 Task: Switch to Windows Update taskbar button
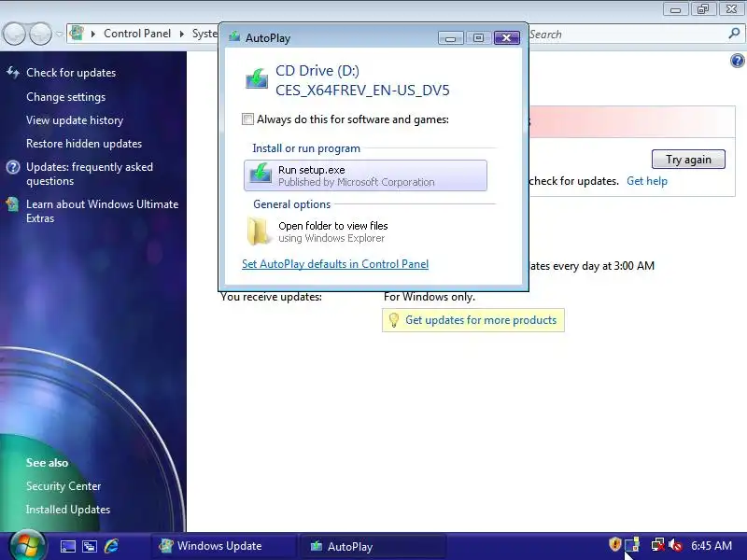(224, 546)
